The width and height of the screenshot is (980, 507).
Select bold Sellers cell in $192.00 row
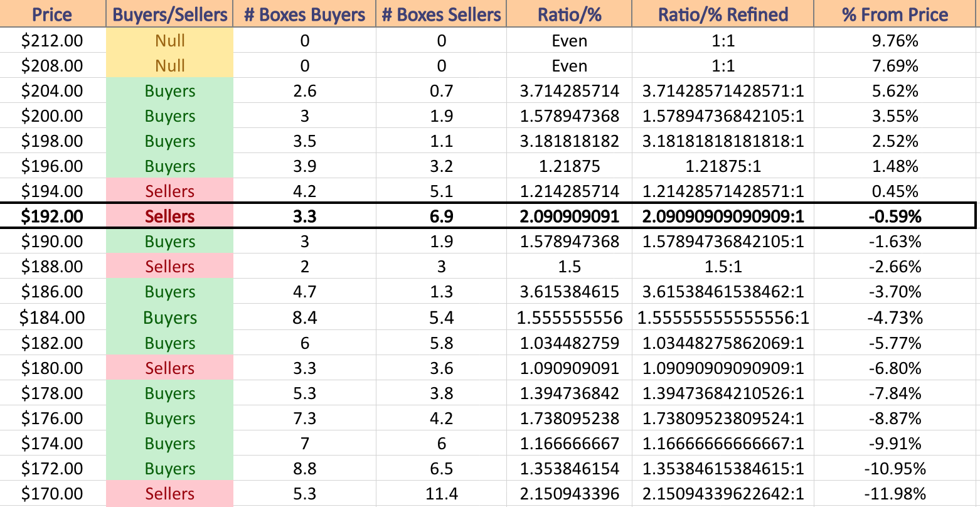click(x=169, y=216)
